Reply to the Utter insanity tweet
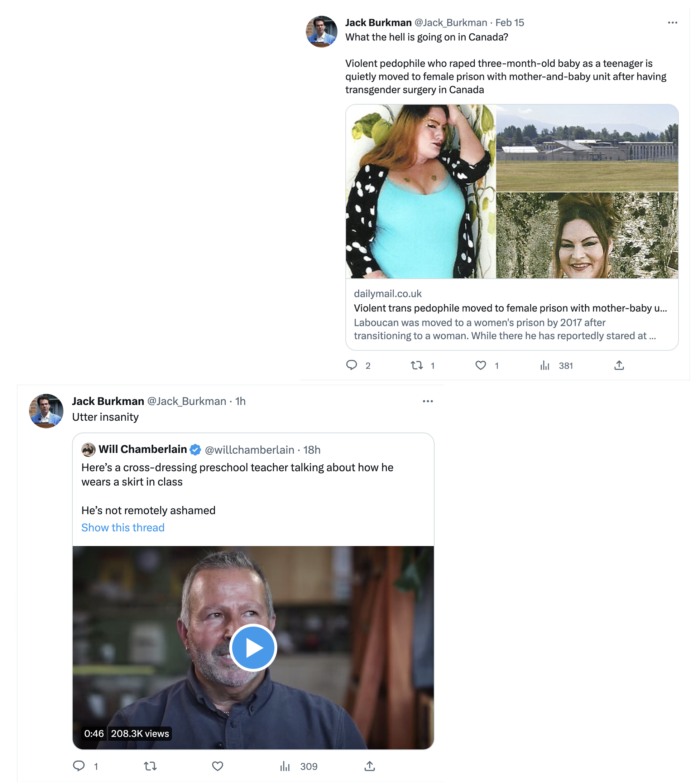 click(80, 766)
